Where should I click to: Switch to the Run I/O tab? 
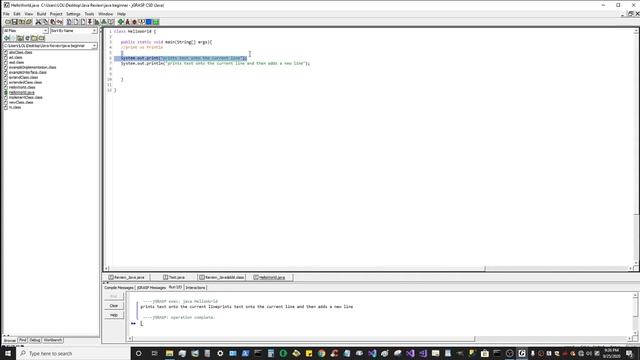[x=176, y=288]
